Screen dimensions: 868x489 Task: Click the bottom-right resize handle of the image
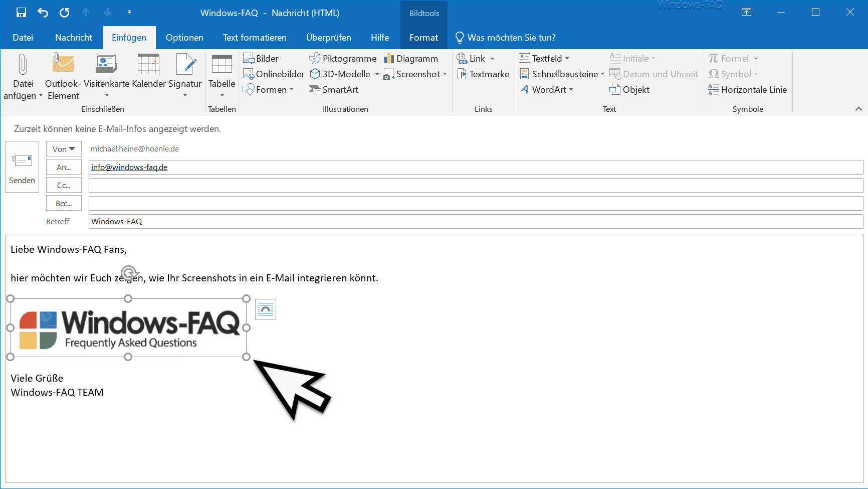point(246,357)
